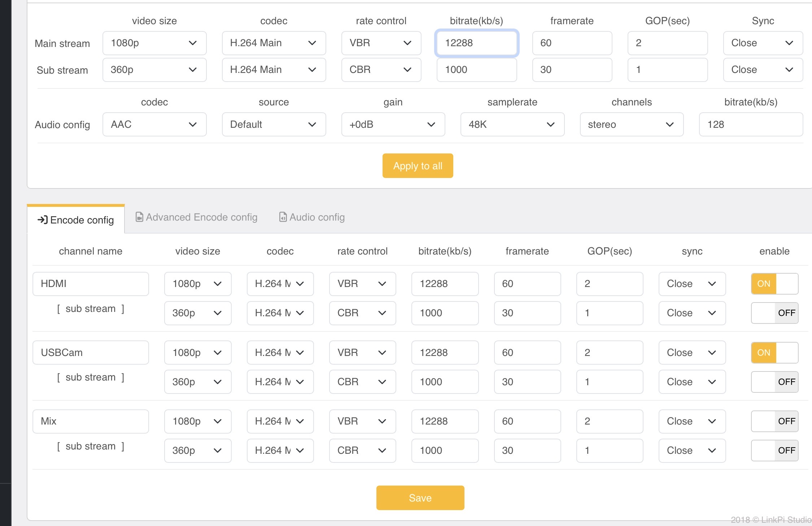Click the USBCam channel name field
The height and width of the screenshot is (526, 812).
(x=91, y=352)
